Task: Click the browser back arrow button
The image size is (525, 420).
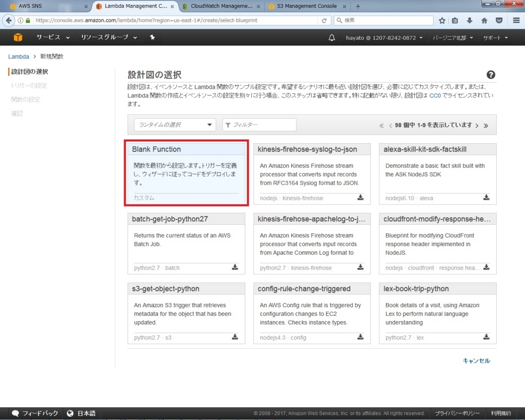Action: (x=9, y=21)
